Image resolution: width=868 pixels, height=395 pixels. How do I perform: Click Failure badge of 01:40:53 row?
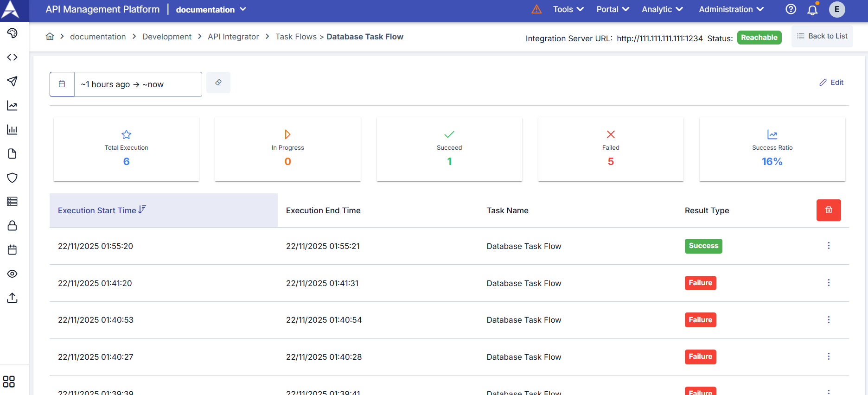(700, 320)
